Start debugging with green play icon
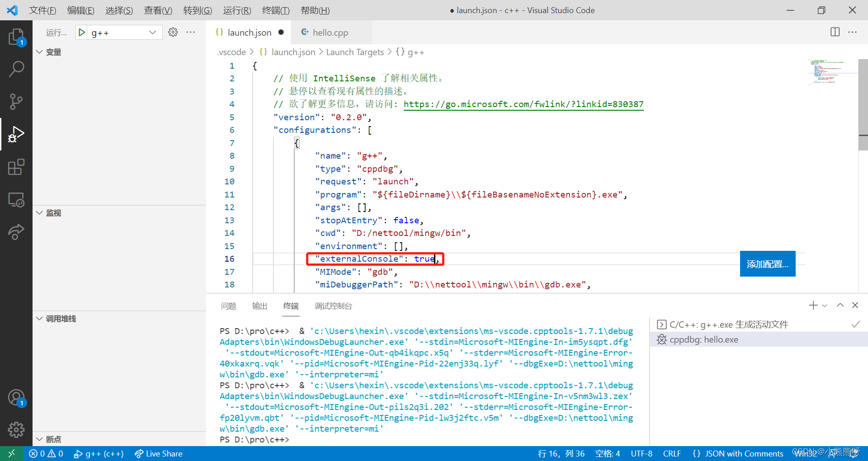The width and height of the screenshot is (868, 461). point(82,33)
